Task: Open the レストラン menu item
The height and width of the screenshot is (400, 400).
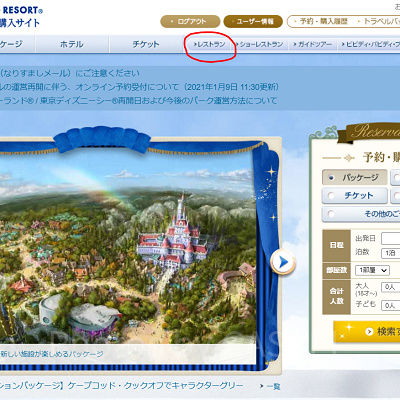Action: click(209, 44)
